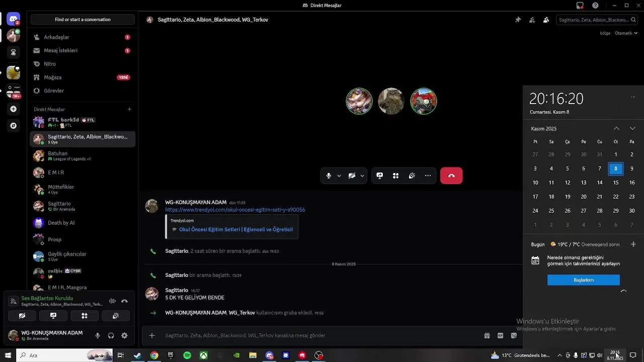Toggle member list icon in header

point(546,20)
